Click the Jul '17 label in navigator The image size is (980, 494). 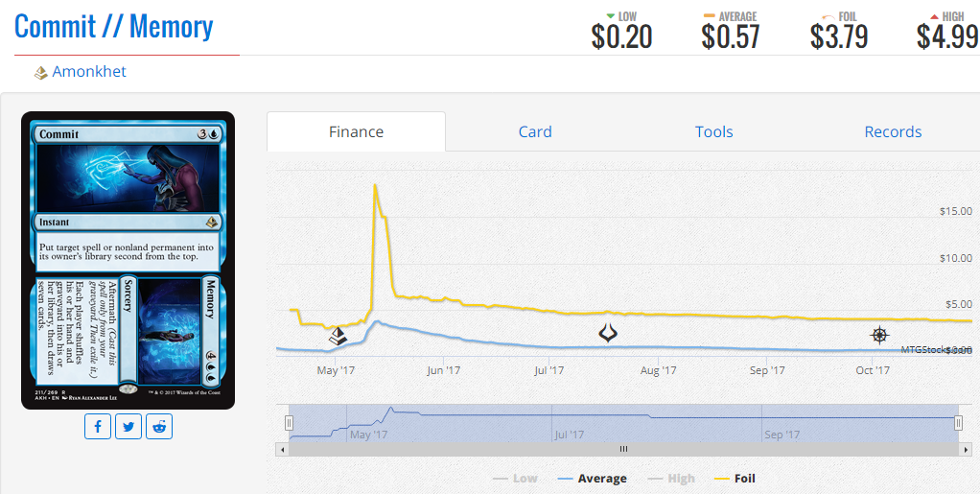pos(570,435)
